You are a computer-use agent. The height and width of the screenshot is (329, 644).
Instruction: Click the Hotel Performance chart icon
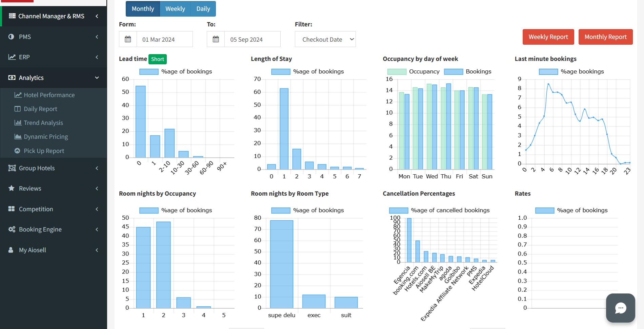click(x=18, y=95)
